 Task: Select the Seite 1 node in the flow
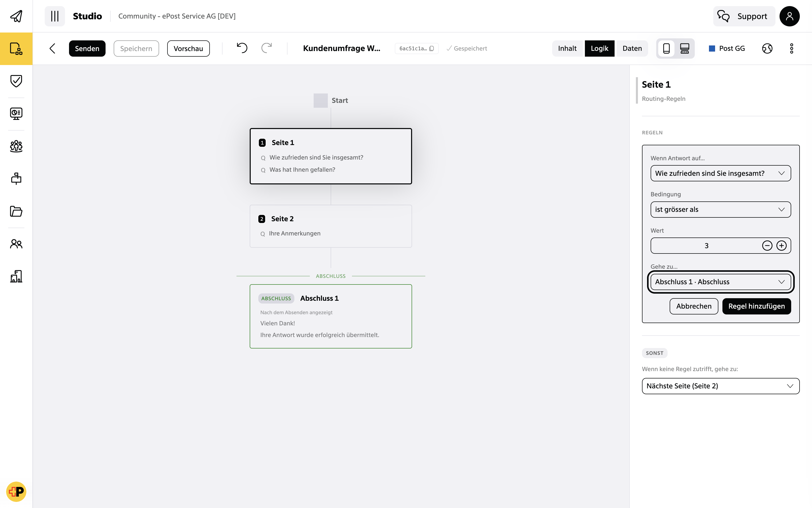[x=330, y=156]
